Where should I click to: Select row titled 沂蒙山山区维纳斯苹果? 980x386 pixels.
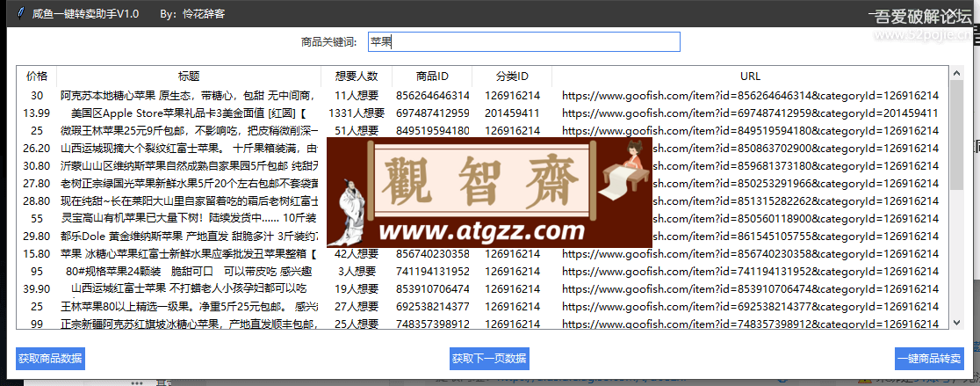click(x=482, y=166)
